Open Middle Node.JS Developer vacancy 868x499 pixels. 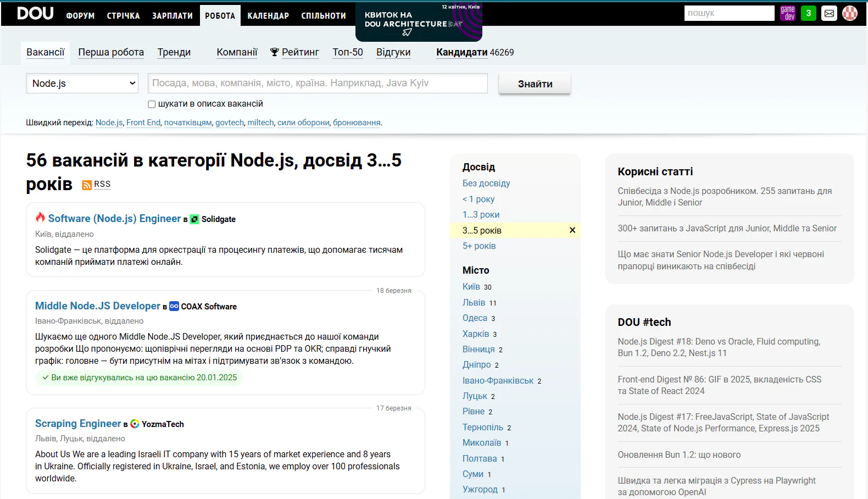click(x=98, y=306)
